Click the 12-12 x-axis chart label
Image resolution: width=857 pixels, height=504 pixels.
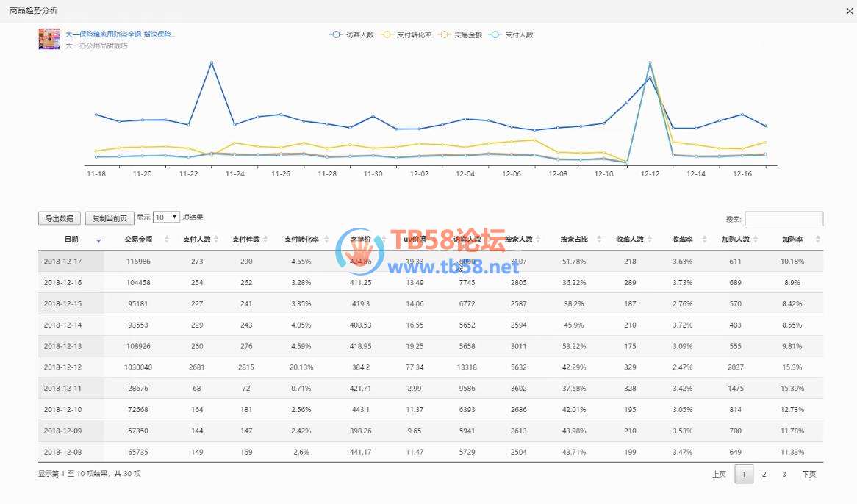pyautogui.click(x=650, y=173)
